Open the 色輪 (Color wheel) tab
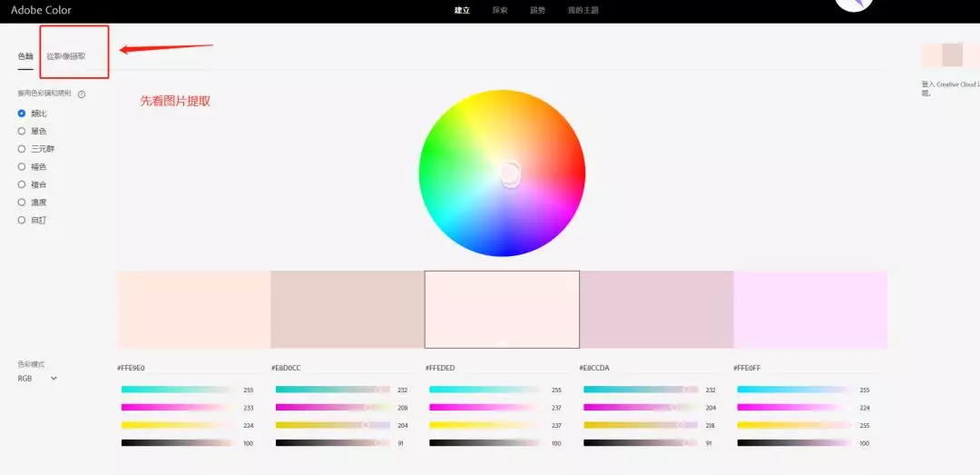Viewport: 980px width, 475px height. click(x=25, y=56)
